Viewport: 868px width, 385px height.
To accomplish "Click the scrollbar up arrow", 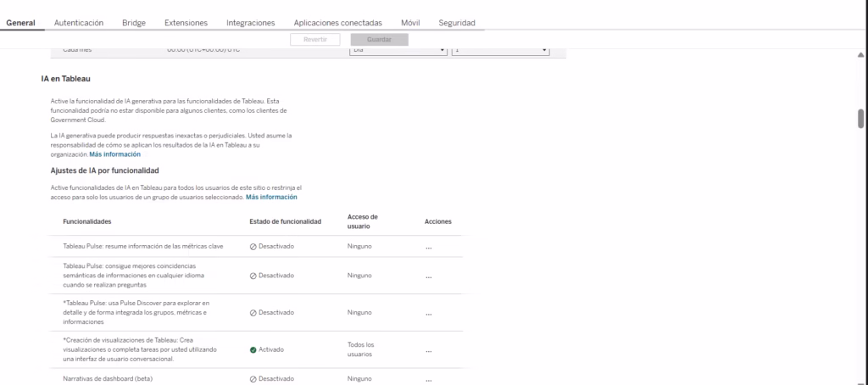I will [861, 55].
